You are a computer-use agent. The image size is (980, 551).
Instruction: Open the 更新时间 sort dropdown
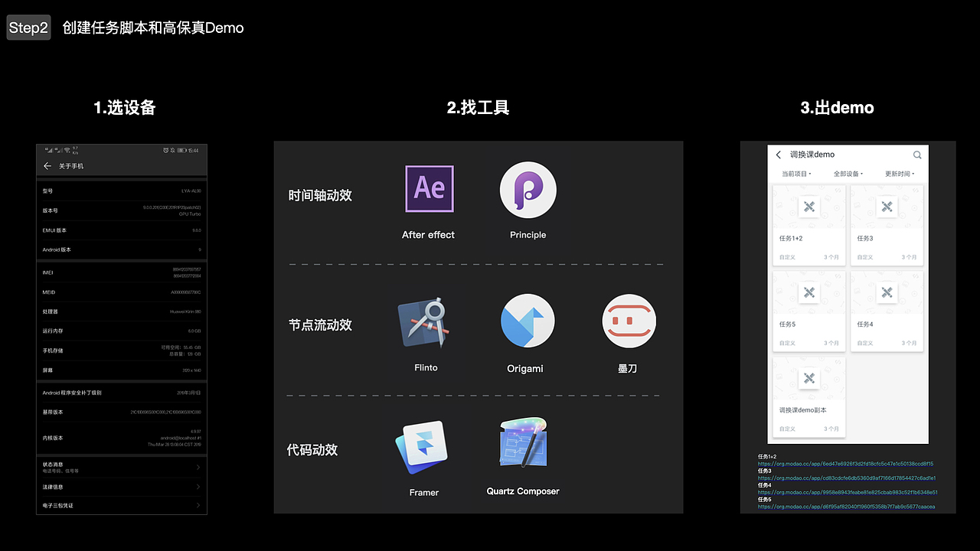pos(900,174)
